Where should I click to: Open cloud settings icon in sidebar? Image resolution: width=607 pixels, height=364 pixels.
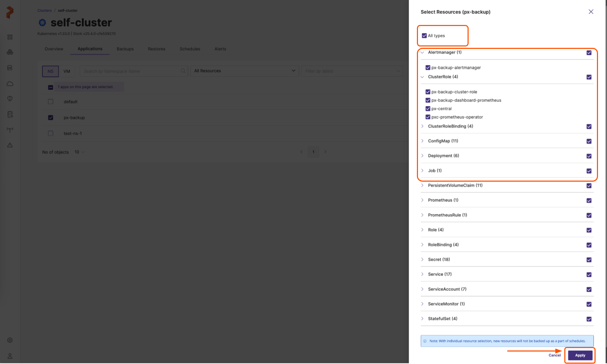click(x=10, y=84)
